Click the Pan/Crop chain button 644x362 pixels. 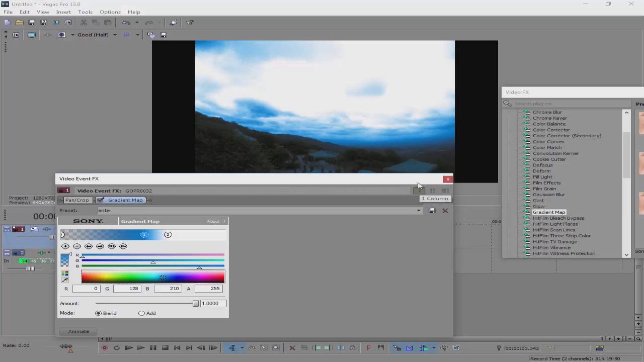pyautogui.click(x=76, y=200)
